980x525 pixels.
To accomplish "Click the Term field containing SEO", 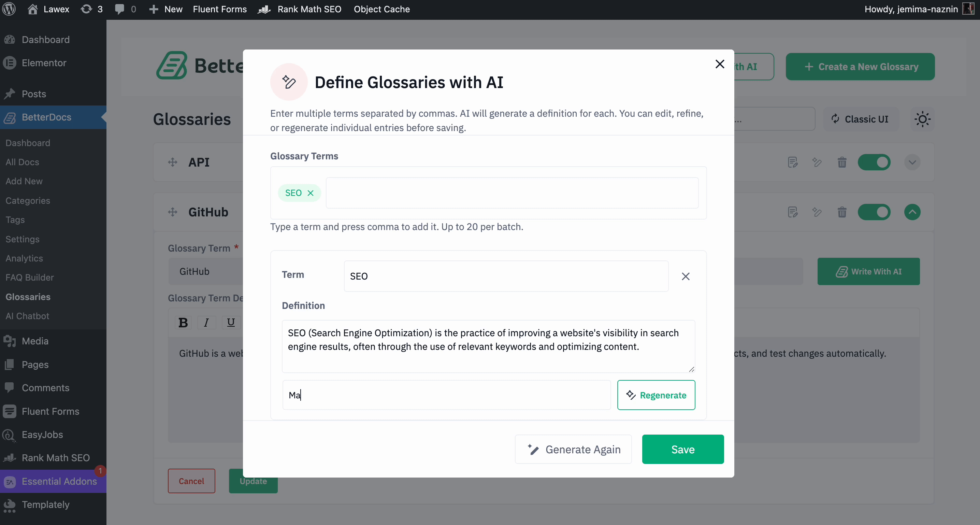I will tap(506, 276).
